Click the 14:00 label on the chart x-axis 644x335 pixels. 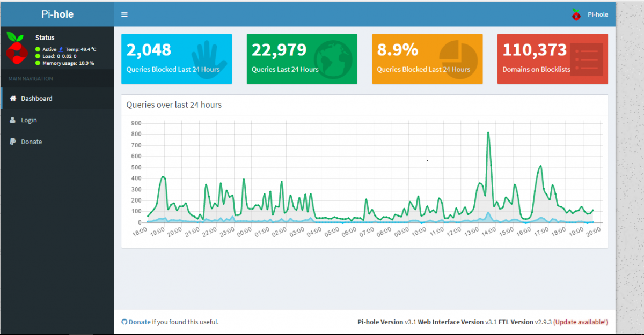coord(488,232)
